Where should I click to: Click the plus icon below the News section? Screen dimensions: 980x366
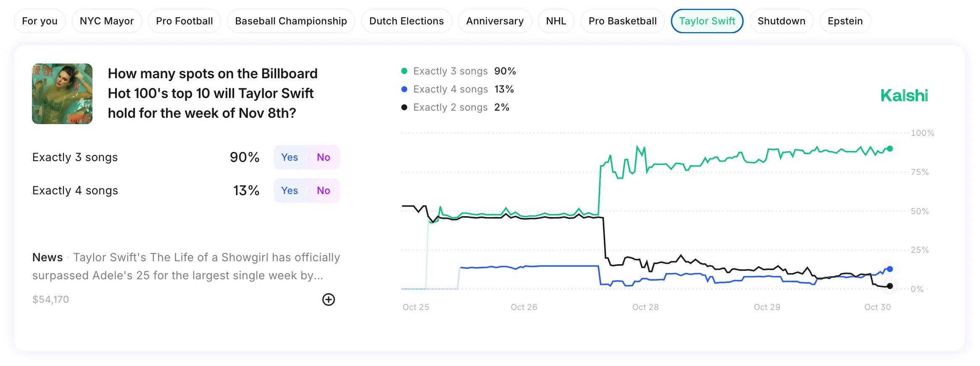pyautogui.click(x=329, y=300)
